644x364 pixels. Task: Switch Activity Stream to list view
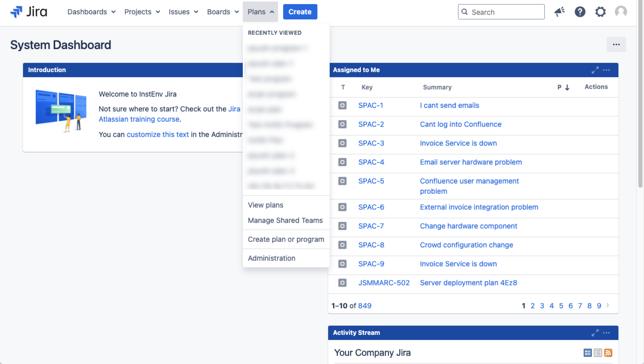(598, 353)
